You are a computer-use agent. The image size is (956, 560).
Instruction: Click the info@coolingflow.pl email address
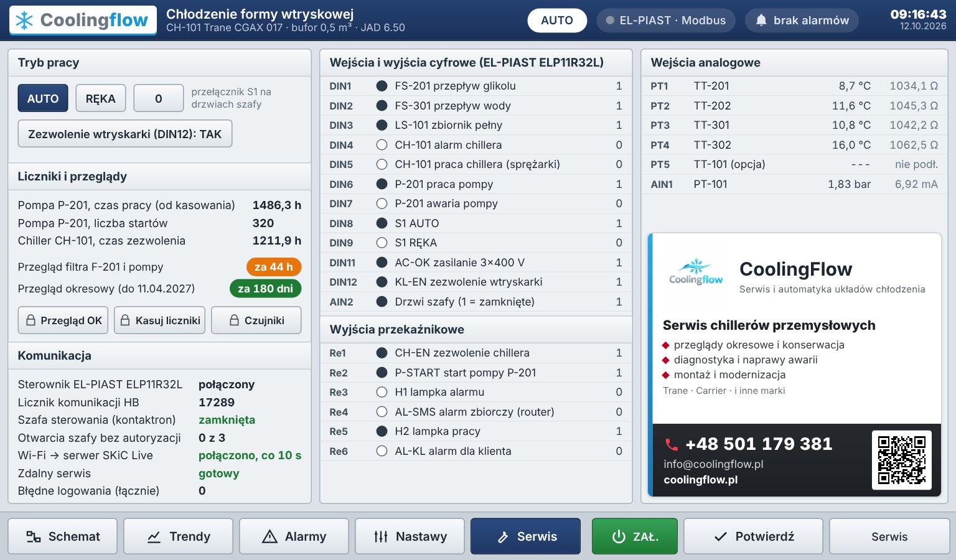click(713, 464)
